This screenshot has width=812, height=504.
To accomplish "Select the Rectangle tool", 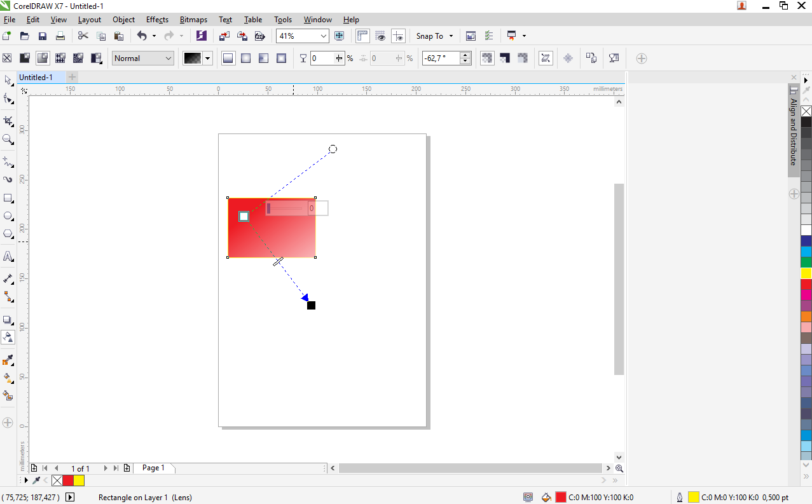I will pos(8,198).
